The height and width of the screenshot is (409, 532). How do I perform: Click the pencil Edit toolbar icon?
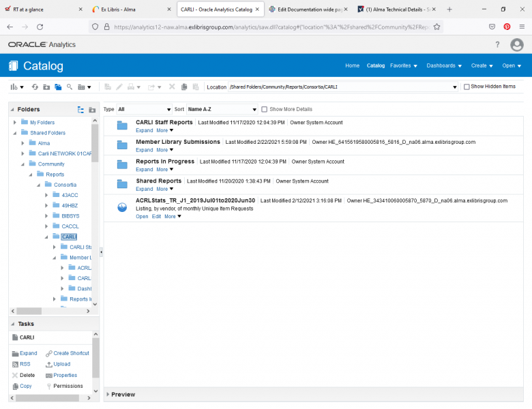point(119,87)
